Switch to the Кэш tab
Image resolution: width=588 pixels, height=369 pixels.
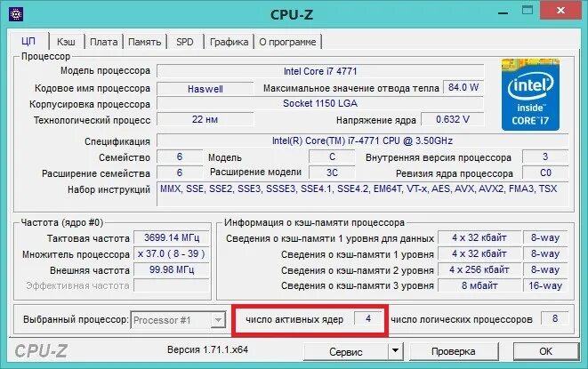tap(66, 42)
